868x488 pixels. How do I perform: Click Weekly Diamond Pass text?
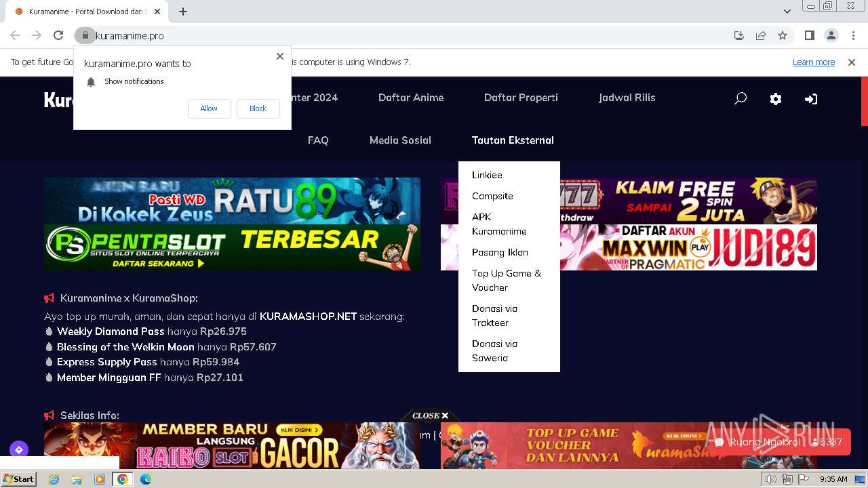[111, 331]
